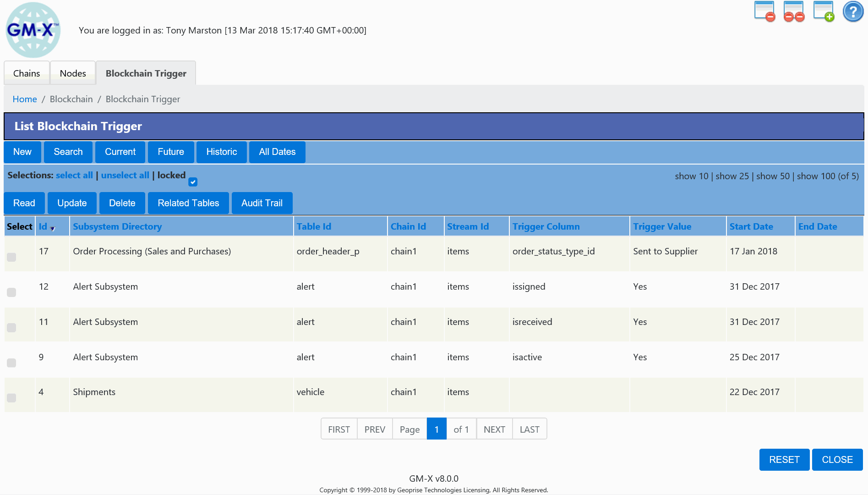
Task: Click the select all link
Action: [x=74, y=175]
